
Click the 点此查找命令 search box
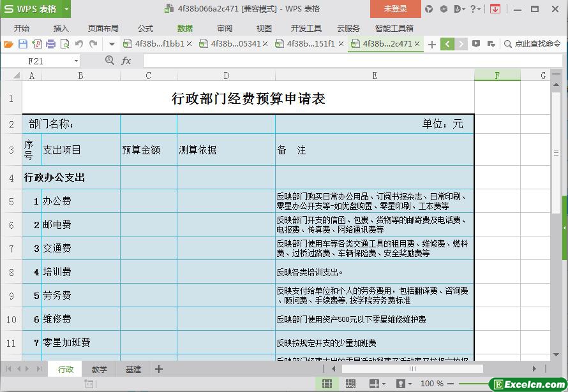click(532, 44)
